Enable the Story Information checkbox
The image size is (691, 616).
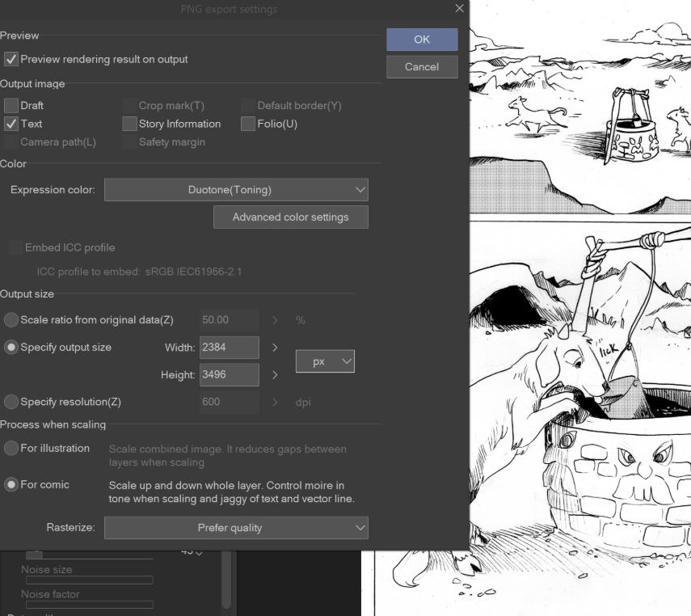129,124
